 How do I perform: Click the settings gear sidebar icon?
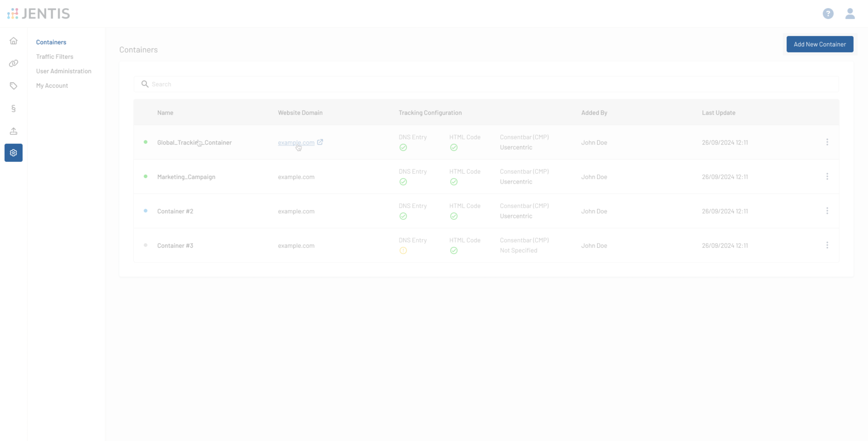coord(14,153)
